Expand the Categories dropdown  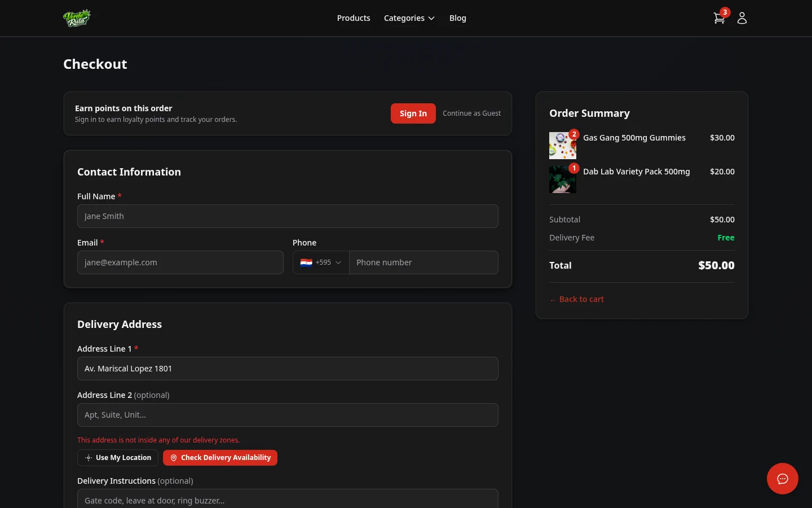[409, 18]
